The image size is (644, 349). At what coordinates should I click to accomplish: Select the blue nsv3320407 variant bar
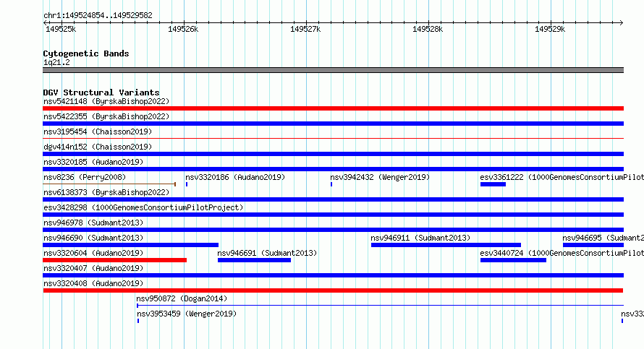333,275
